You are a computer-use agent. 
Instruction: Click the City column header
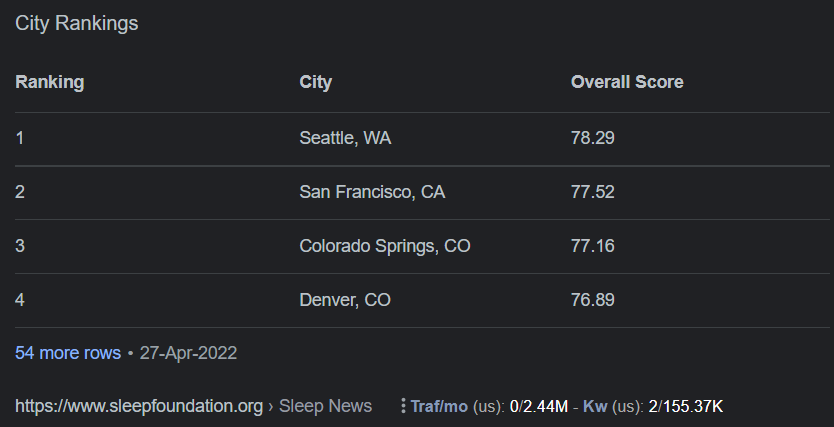pos(315,82)
